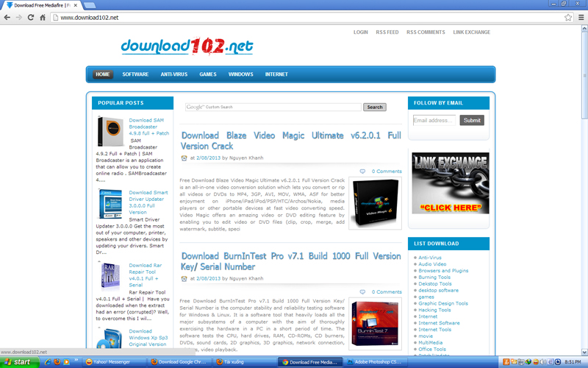The height and width of the screenshot is (368, 588).
Task: Open the Download Smart Driver Updater link
Action: (148, 202)
